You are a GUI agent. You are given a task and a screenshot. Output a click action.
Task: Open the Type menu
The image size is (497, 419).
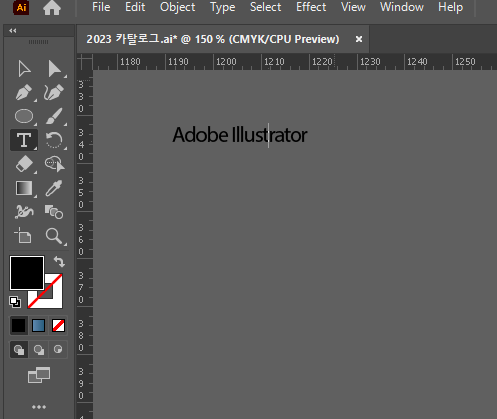coord(222,7)
